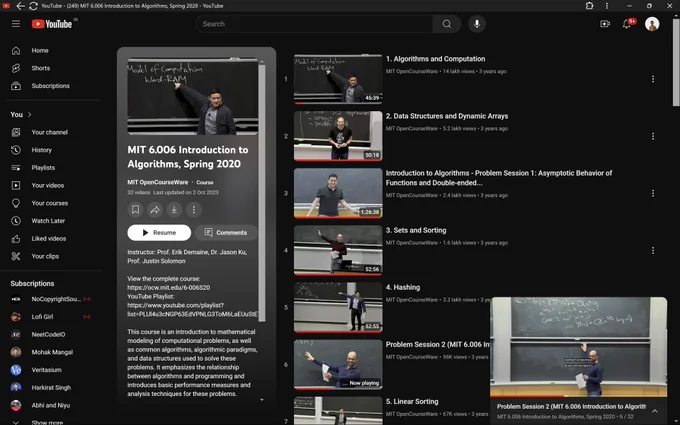Open options for Problem Session 1 video
The image size is (680, 425).
click(x=653, y=193)
